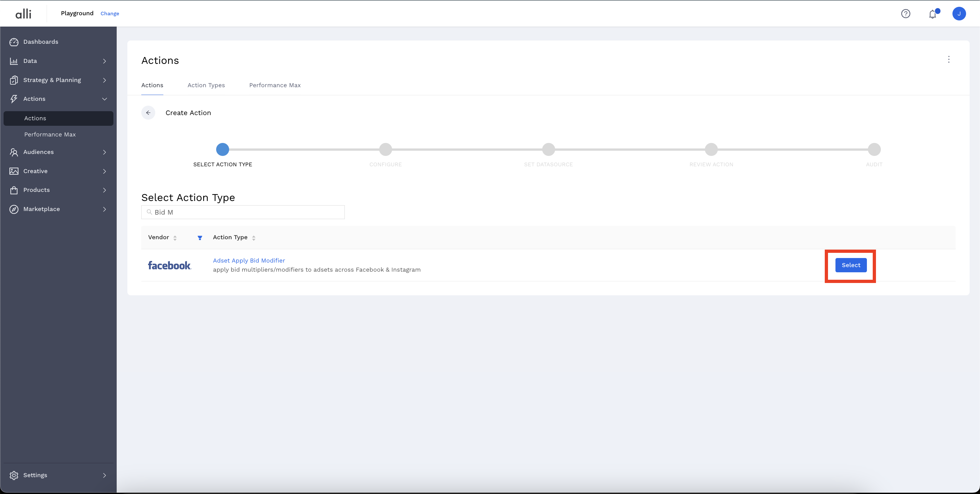Switch to the Action Types tab
Screen dimensions: 980x494
click(x=206, y=85)
